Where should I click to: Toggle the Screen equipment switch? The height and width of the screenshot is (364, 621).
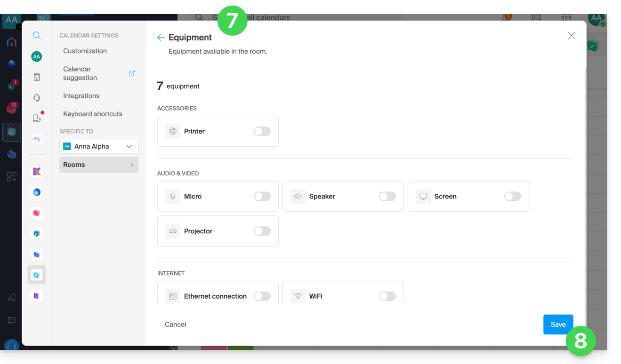pyautogui.click(x=512, y=197)
